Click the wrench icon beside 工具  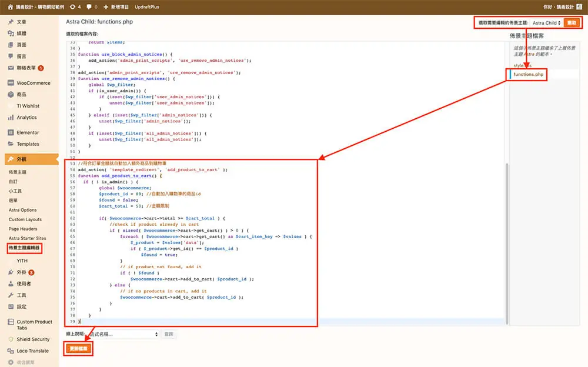(11, 295)
